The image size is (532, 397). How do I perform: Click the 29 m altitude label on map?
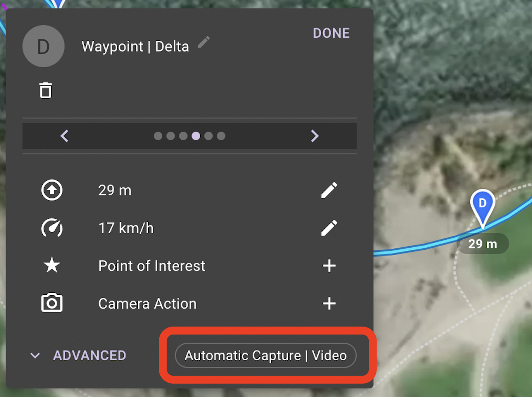point(482,243)
